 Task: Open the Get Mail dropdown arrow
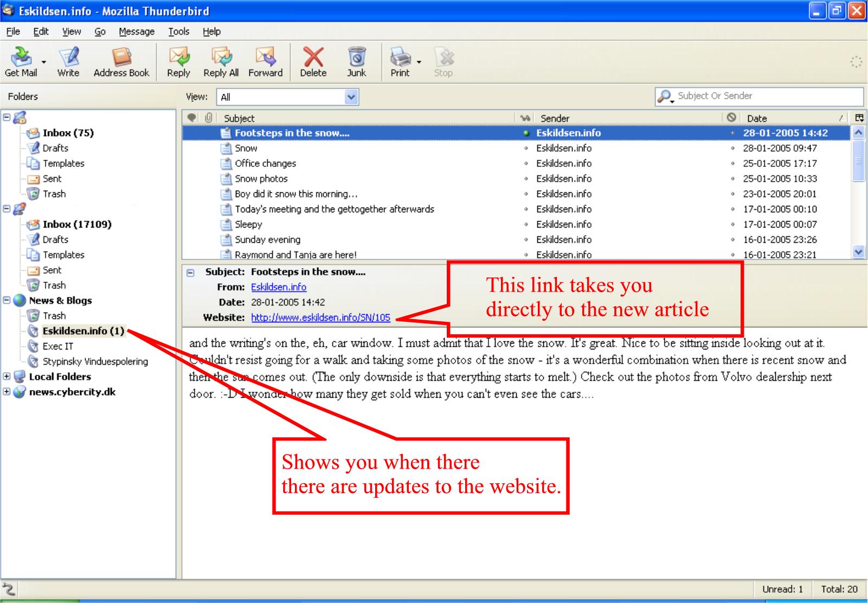pos(44,62)
